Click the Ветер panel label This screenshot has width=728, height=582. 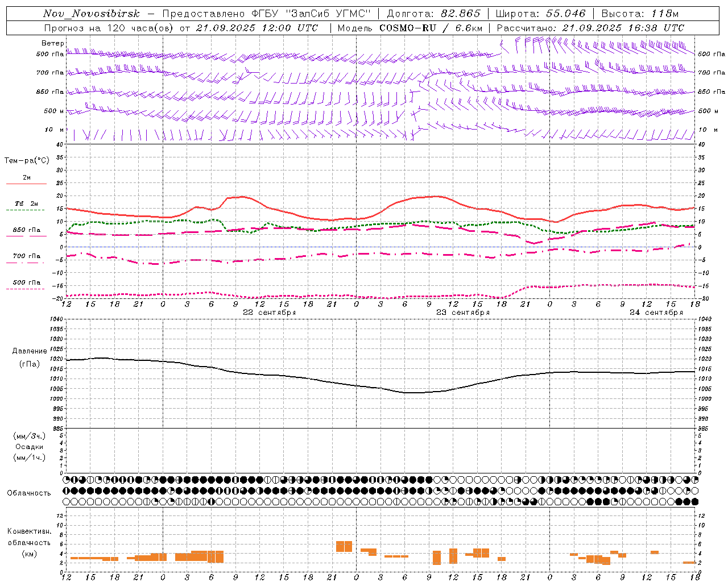coord(53,43)
